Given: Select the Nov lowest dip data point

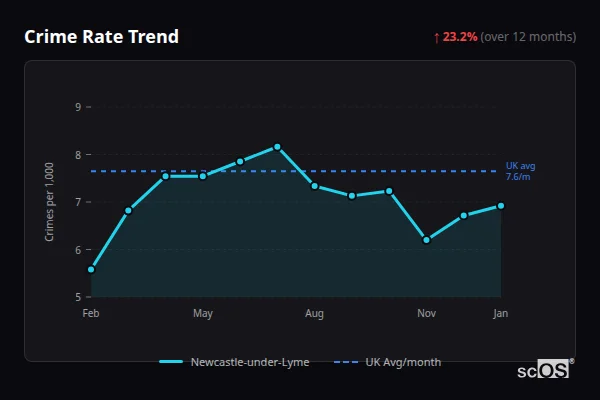Looking at the screenshot, I should tap(426, 240).
